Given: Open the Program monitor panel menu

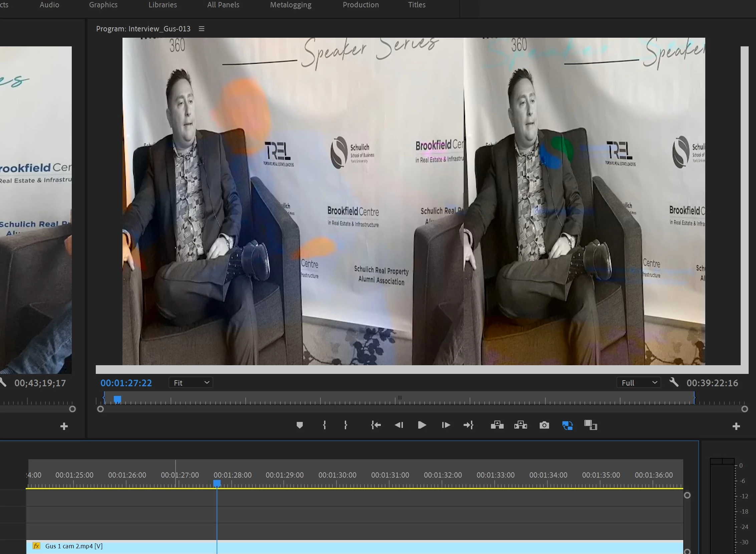Looking at the screenshot, I should pyautogui.click(x=201, y=29).
